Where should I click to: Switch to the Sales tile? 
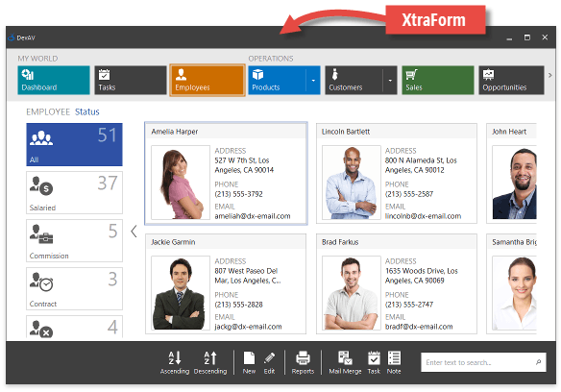click(438, 80)
